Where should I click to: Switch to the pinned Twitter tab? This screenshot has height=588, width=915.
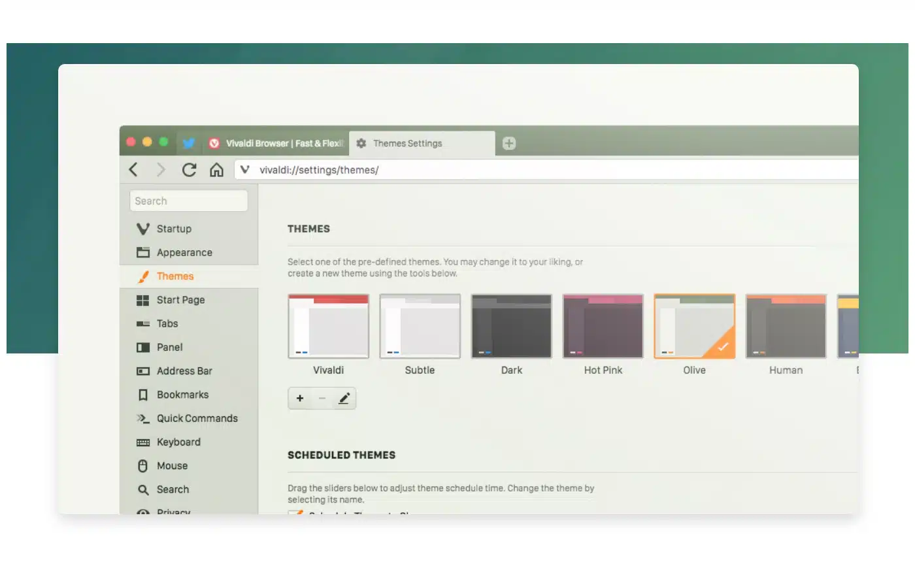click(188, 143)
